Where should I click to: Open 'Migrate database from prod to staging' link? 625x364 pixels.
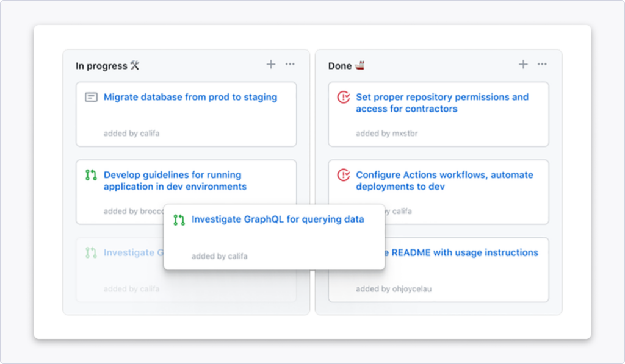tap(190, 97)
